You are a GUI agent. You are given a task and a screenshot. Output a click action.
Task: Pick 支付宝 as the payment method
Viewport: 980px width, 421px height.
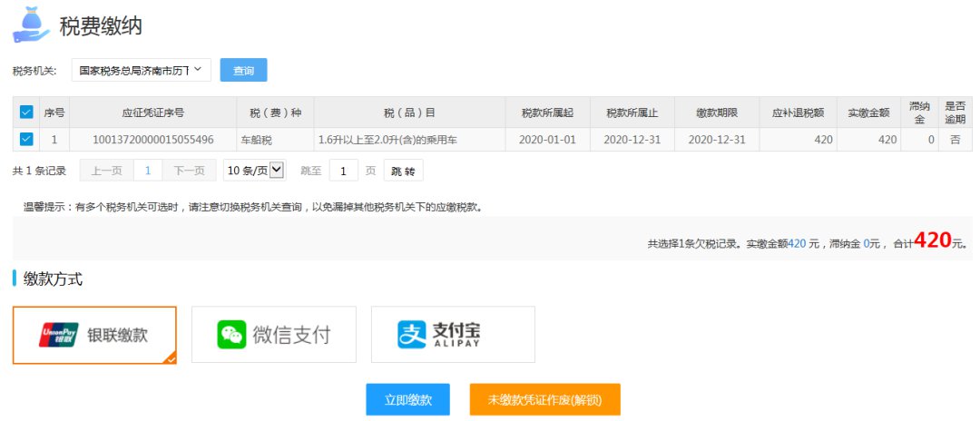point(453,335)
